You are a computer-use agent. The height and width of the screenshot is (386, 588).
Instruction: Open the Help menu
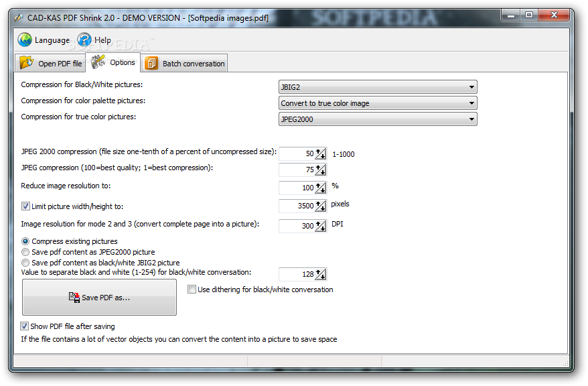pyautogui.click(x=94, y=40)
